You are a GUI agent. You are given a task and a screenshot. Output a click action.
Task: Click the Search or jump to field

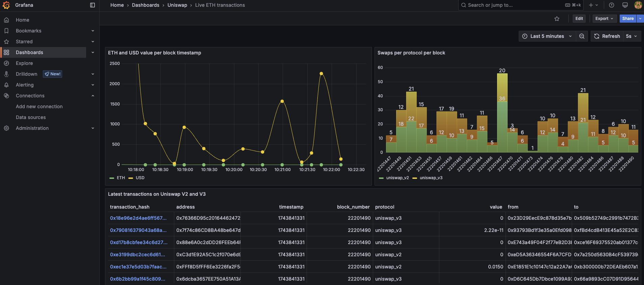[x=521, y=5]
